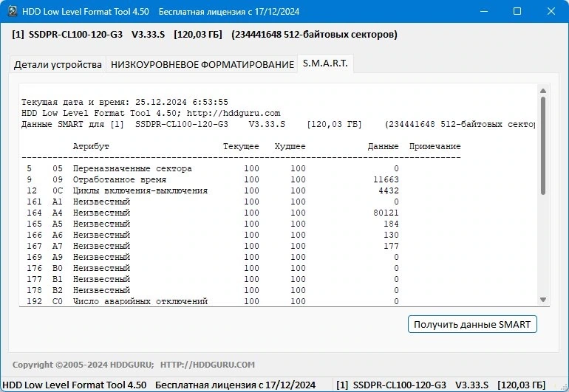Click the scroll down arrow in SMART log
The image size is (569, 392).
click(543, 300)
